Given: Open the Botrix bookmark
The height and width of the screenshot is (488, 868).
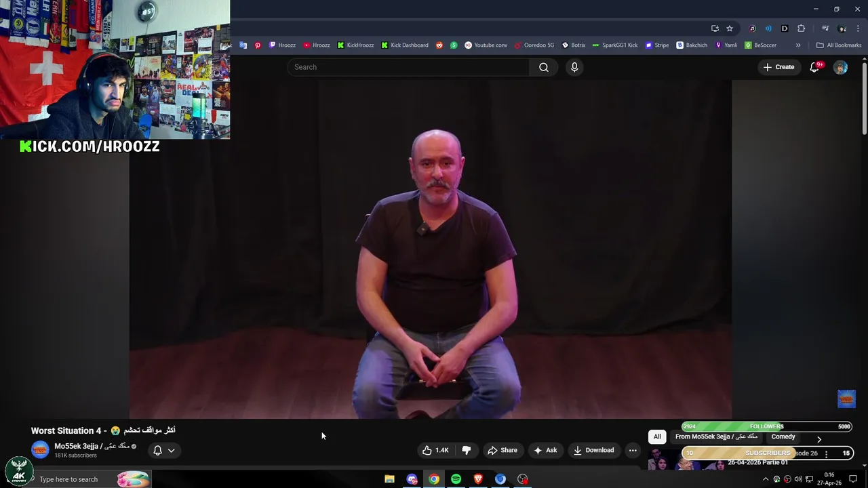Looking at the screenshot, I should pyautogui.click(x=573, y=45).
